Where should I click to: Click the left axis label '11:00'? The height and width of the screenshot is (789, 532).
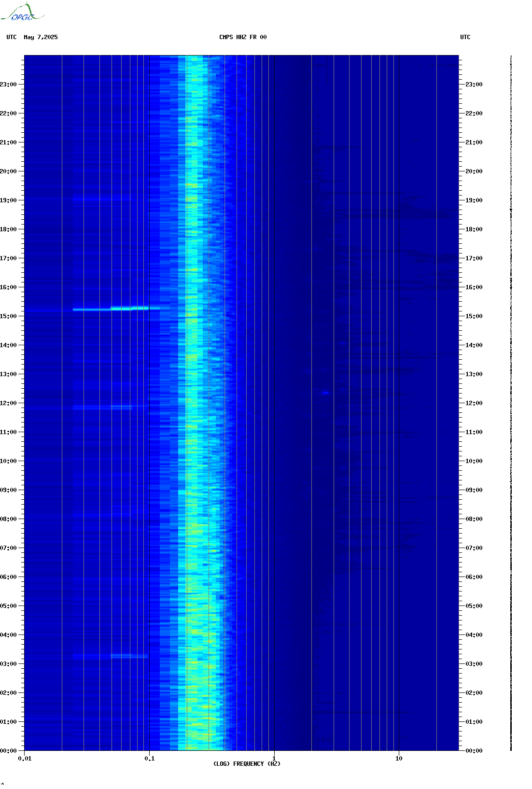click(x=8, y=432)
